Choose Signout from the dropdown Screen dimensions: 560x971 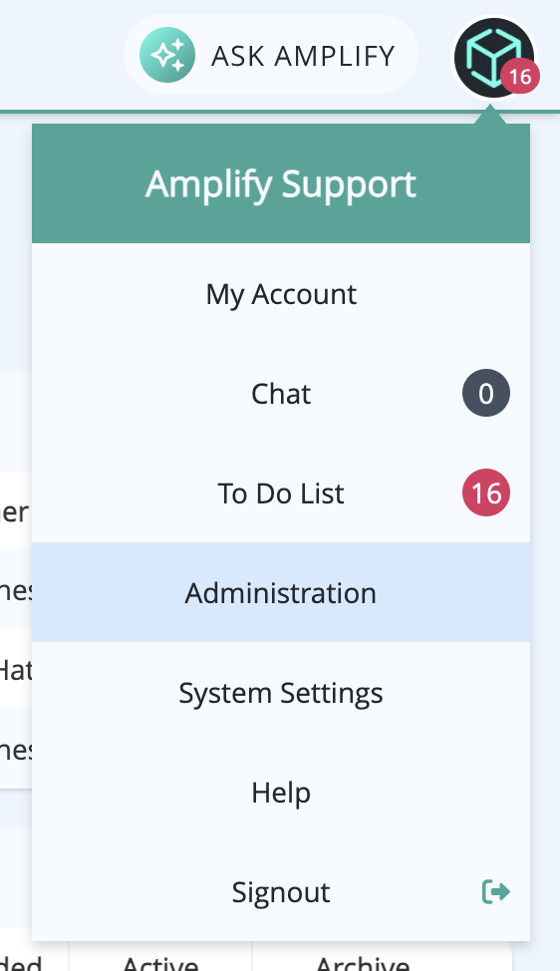[281, 891]
